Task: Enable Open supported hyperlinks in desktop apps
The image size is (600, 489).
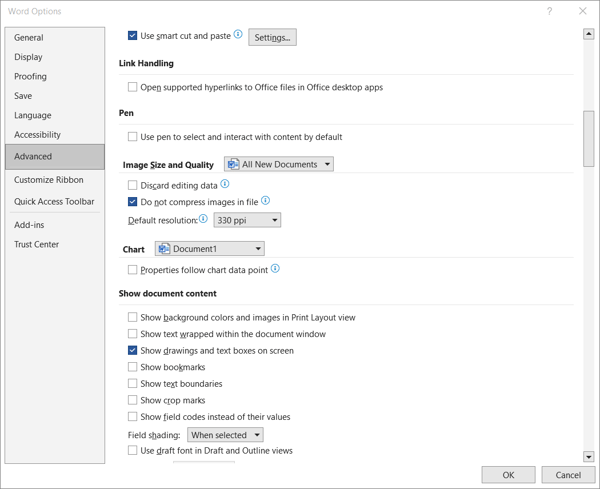Action: pos(132,87)
